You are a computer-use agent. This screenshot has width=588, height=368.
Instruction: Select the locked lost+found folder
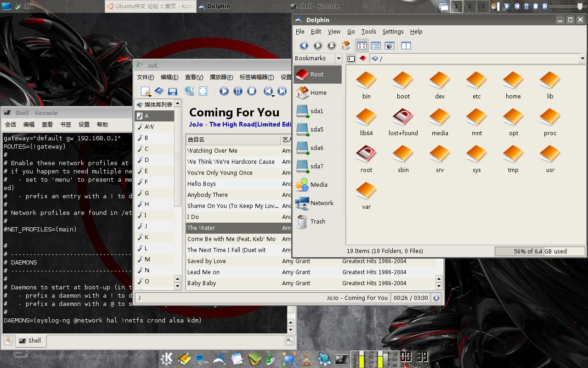pos(403,122)
